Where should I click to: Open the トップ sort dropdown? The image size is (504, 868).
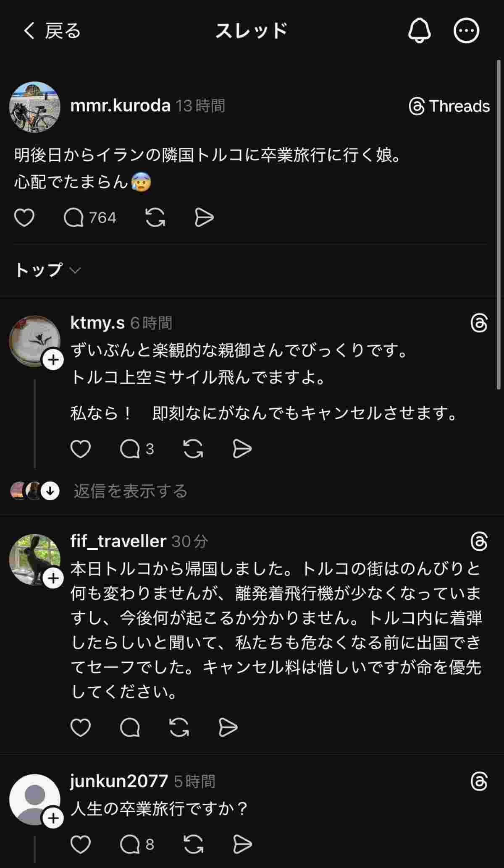click(47, 270)
